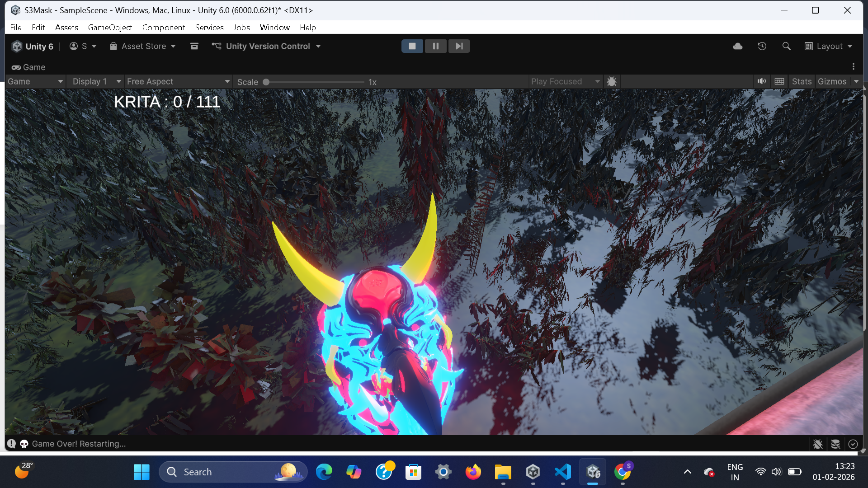The image size is (868, 488).
Task: Stop play mode with the Play button
Action: click(412, 46)
